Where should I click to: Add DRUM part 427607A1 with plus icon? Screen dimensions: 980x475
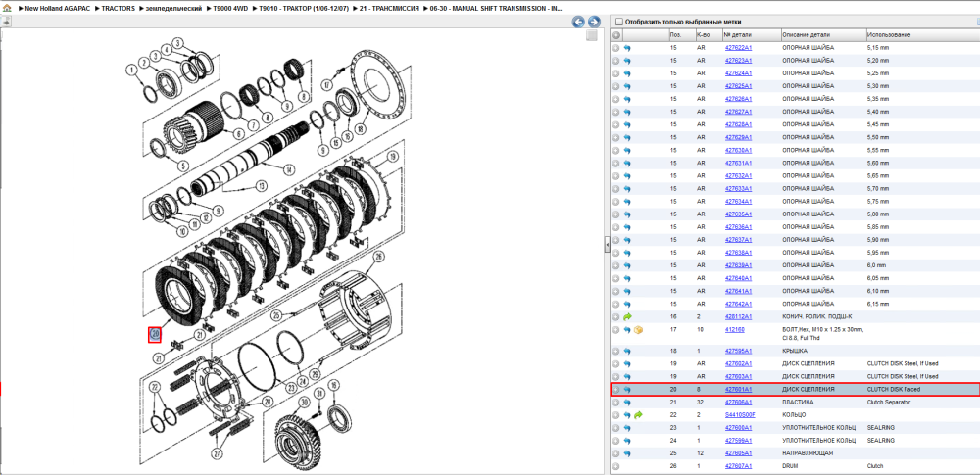click(x=616, y=466)
